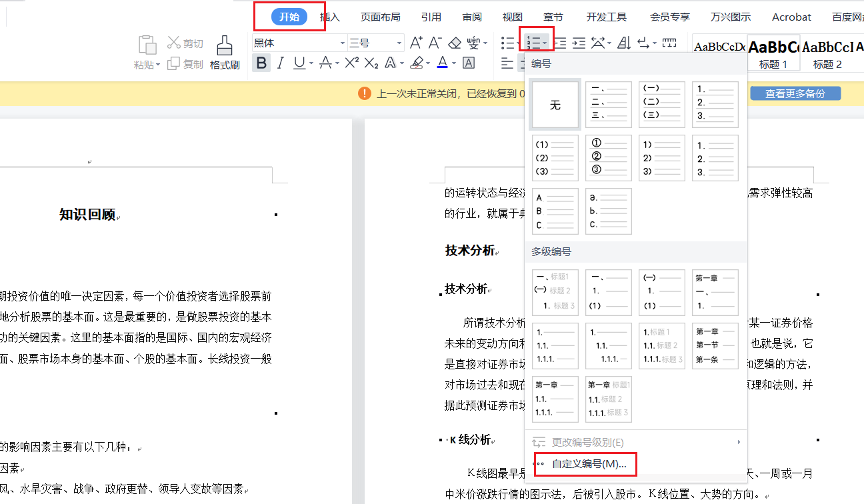Select the 无 (none) numbering thumbnail
Image resolution: width=864 pixels, height=504 pixels.
pos(555,105)
